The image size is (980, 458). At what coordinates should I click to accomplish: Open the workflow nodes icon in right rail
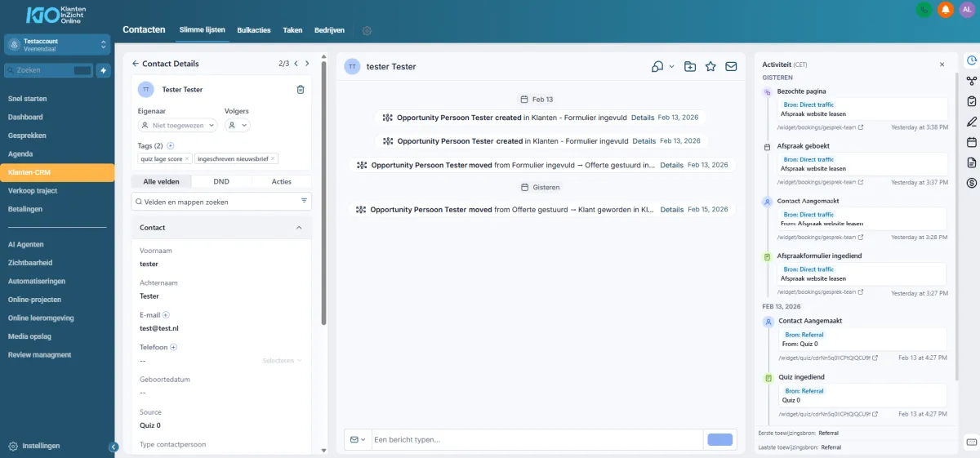point(972,81)
